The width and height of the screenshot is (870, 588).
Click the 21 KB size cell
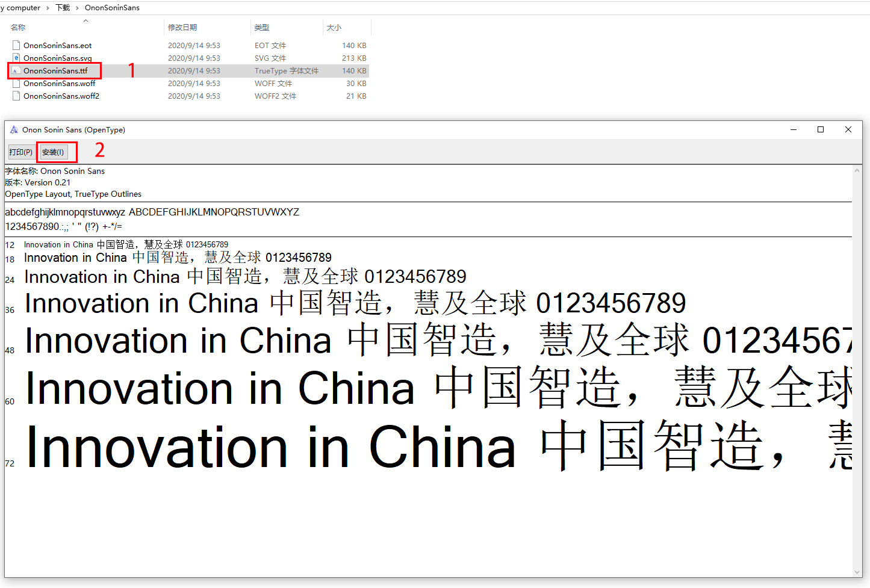pyautogui.click(x=356, y=96)
